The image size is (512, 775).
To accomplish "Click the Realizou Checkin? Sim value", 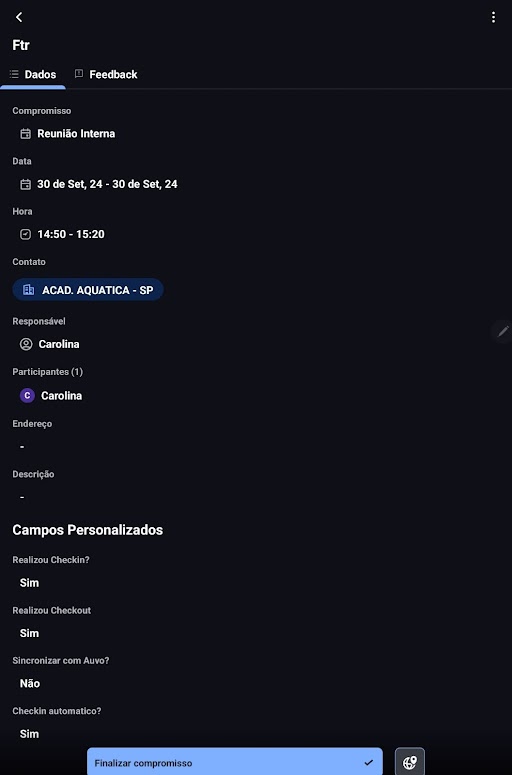I will [29, 583].
